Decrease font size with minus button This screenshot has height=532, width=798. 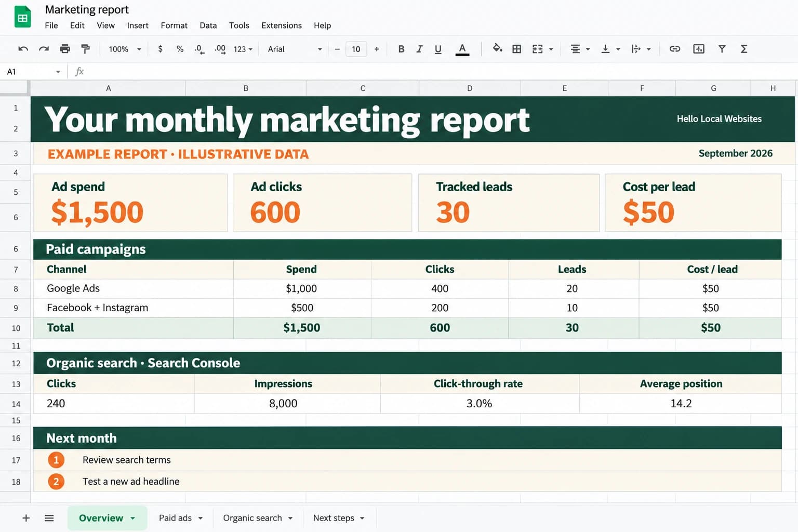tap(337, 49)
